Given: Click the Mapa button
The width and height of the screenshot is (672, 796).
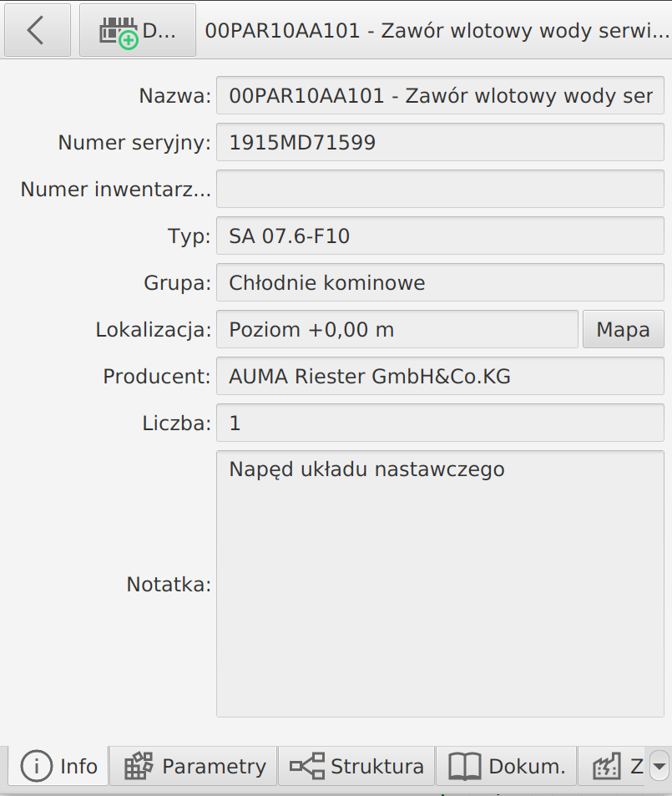Looking at the screenshot, I should [x=623, y=329].
